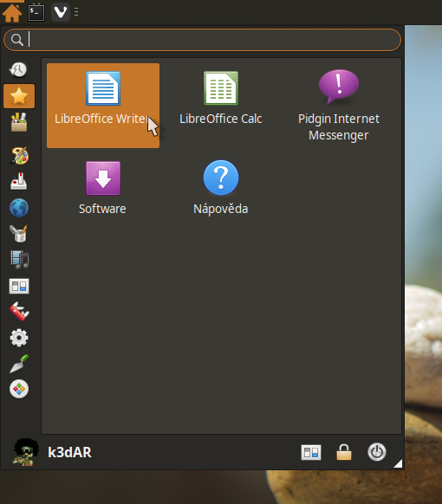Viewport: 442px width, 504px height.
Task: Launch the terminal from the top panel
Action: click(x=36, y=12)
